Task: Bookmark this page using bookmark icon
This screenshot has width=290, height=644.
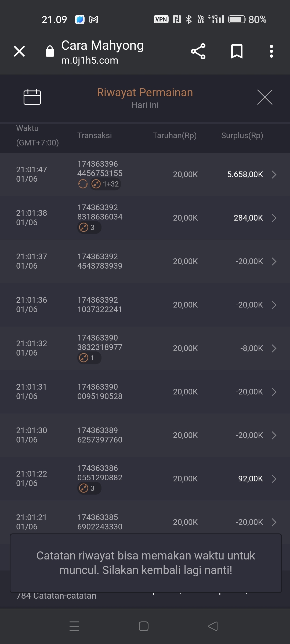Action: [237, 51]
